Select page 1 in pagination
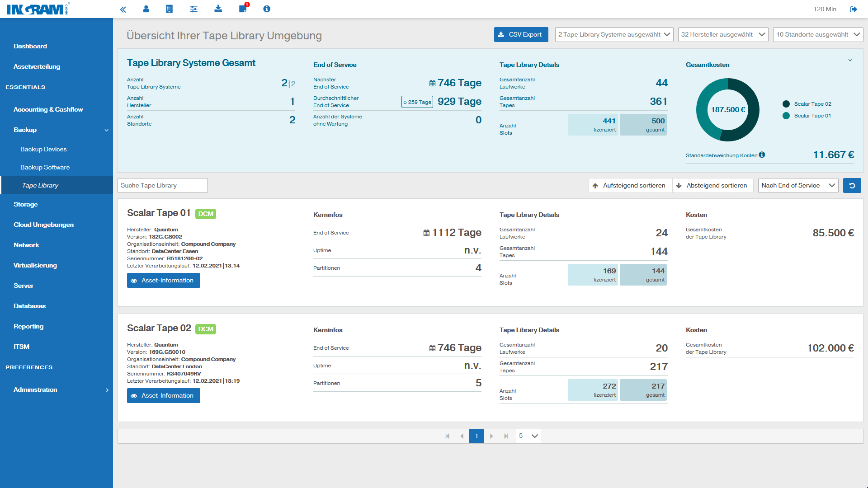The image size is (868, 488). coord(476,436)
